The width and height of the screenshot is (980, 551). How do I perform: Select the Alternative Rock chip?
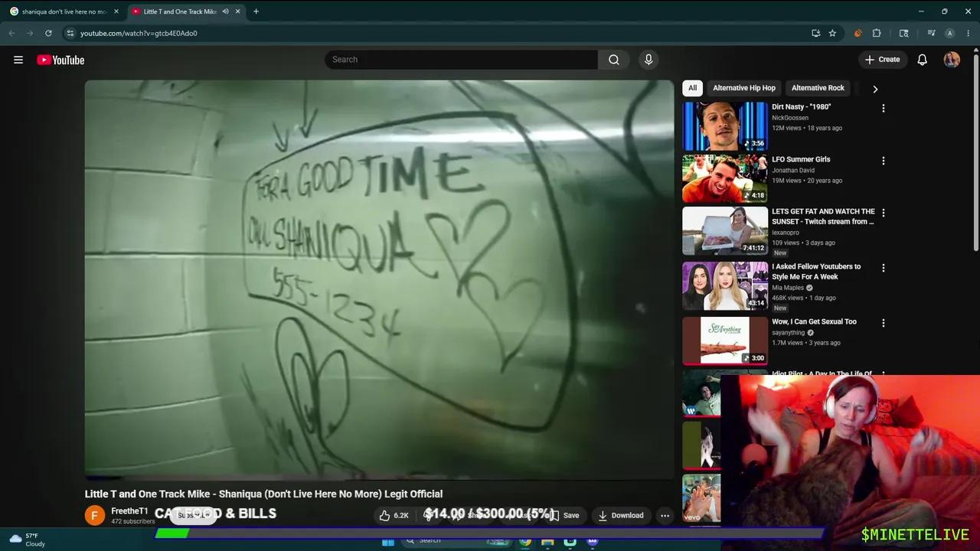[x=818, y=88]
